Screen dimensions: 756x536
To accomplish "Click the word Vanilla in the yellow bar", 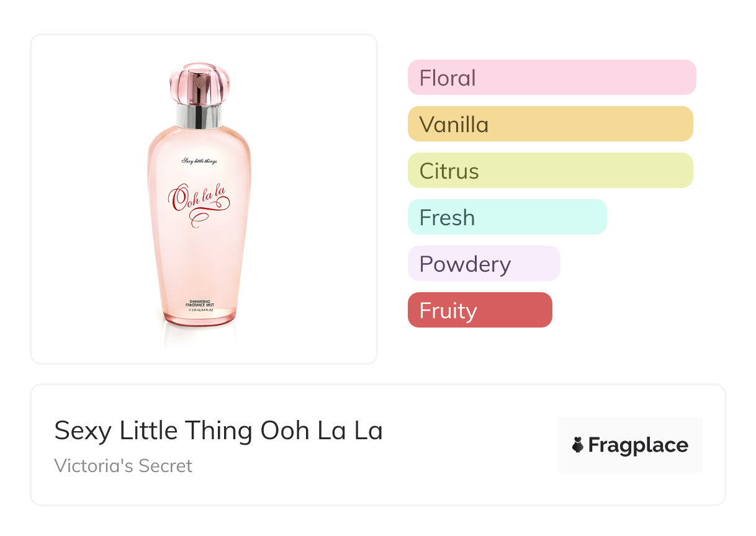I will coord(454,125).
